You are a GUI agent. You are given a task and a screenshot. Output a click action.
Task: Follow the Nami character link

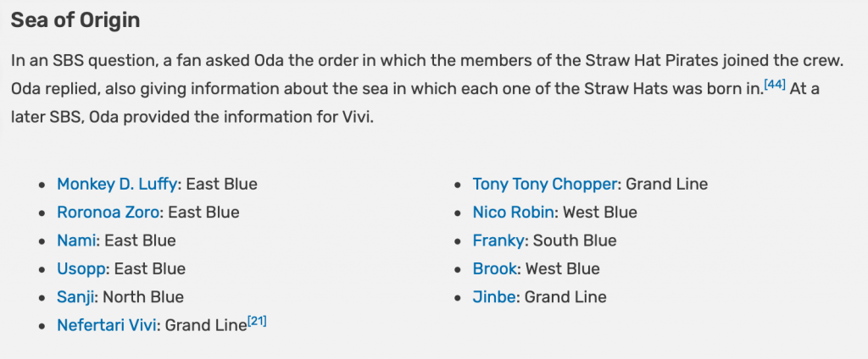click(x=75, y=240)
